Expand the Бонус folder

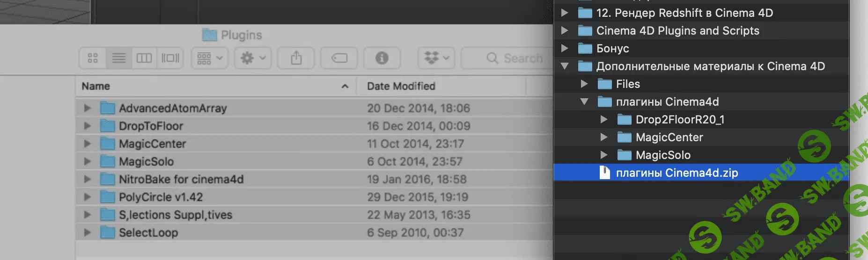[565, 48]
